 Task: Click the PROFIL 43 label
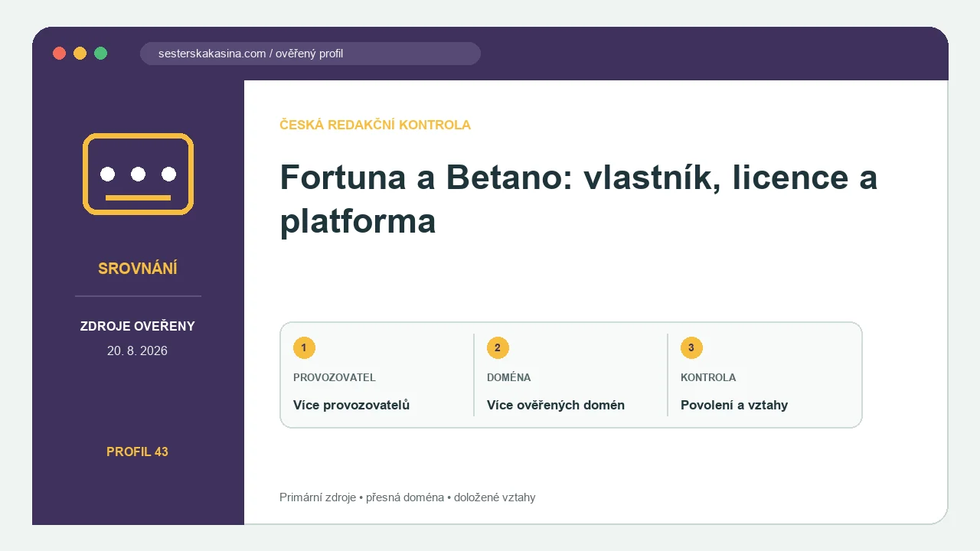(x=138, y=452)
